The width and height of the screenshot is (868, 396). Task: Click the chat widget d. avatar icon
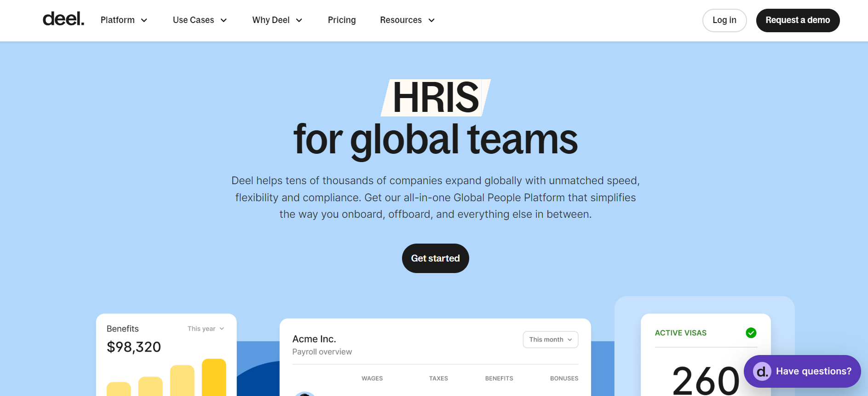tap(762, 371)
